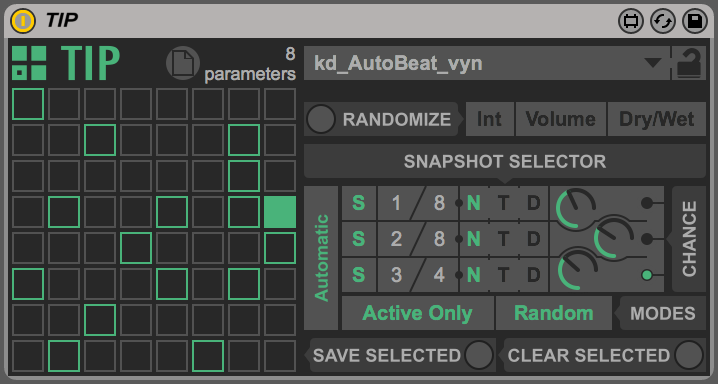Click the Random mode button
The height and width of the screenshot is (384, 718).
(554, 313)
